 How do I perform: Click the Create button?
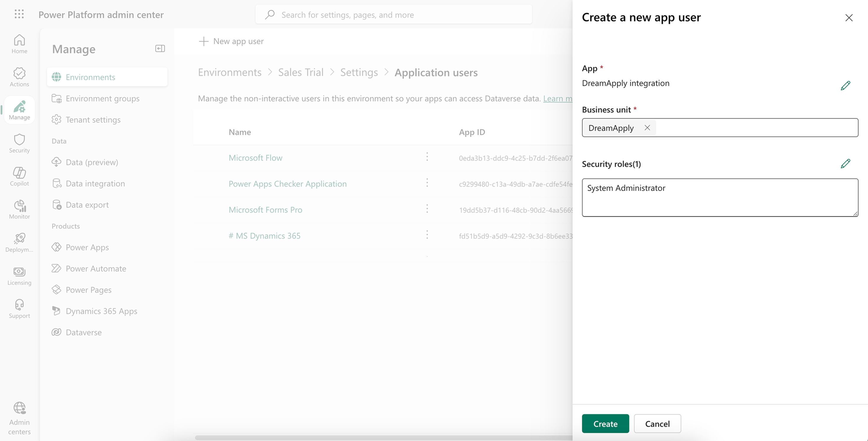pyautogui.click(x=605, y=424)
